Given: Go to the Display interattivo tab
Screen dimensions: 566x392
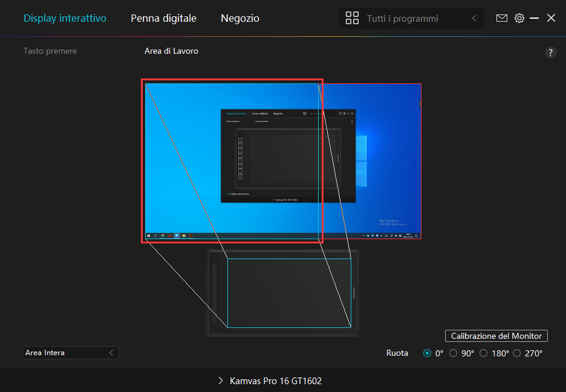Looking at the screenshot, I should pyautogui.click(x=65, y=18).
